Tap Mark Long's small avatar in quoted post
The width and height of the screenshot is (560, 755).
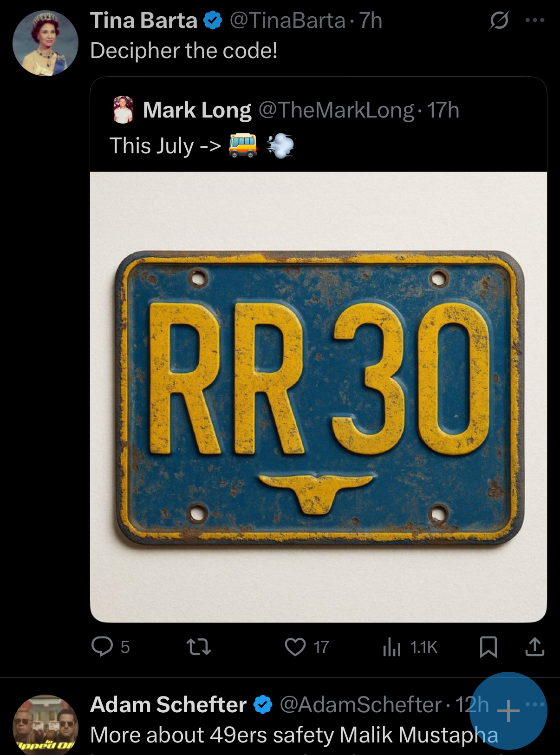pyautogui.click(x=123, y=110)
